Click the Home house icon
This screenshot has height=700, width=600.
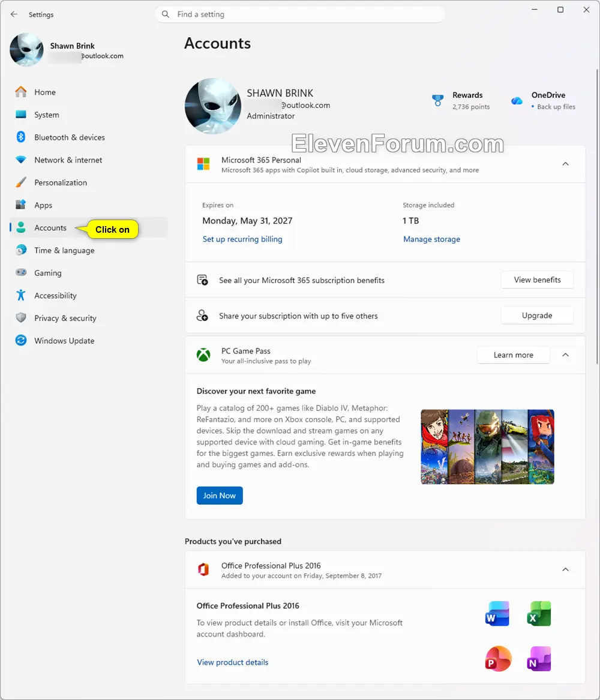pyautogui.click(x=21, y=92)
